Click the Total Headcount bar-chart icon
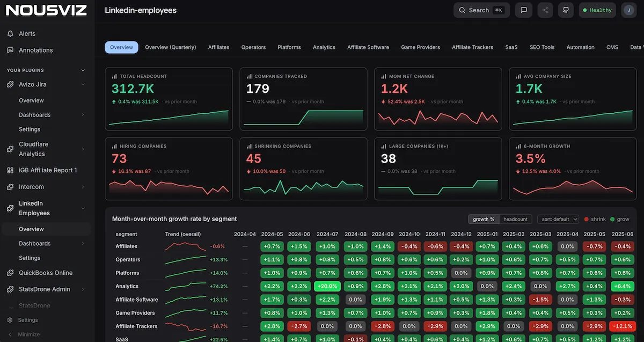 click(x=114, y=76)
